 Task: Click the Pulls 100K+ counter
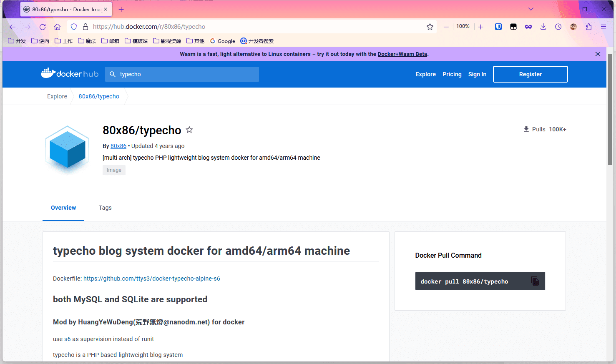[x=545, y=129]
